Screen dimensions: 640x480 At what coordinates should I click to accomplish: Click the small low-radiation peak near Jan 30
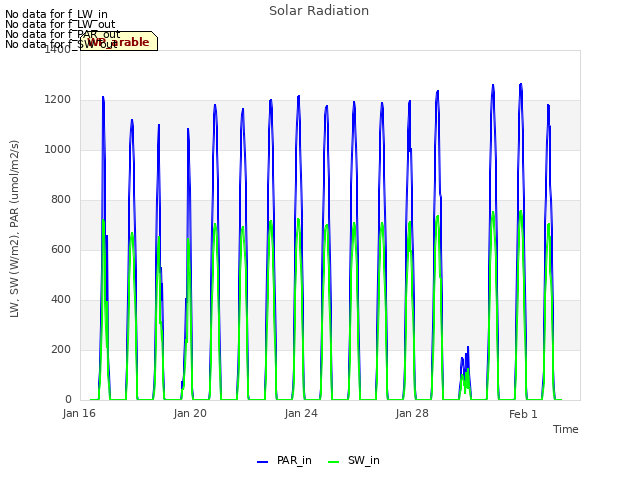pyautogui.click(x=465, y=373)
